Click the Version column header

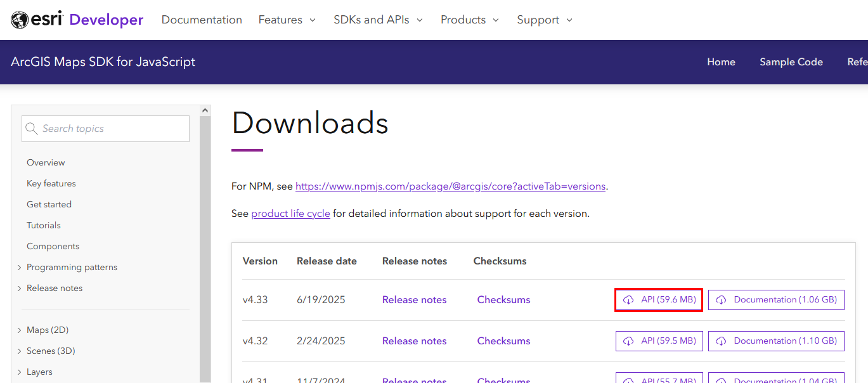(x=260, y=261)
